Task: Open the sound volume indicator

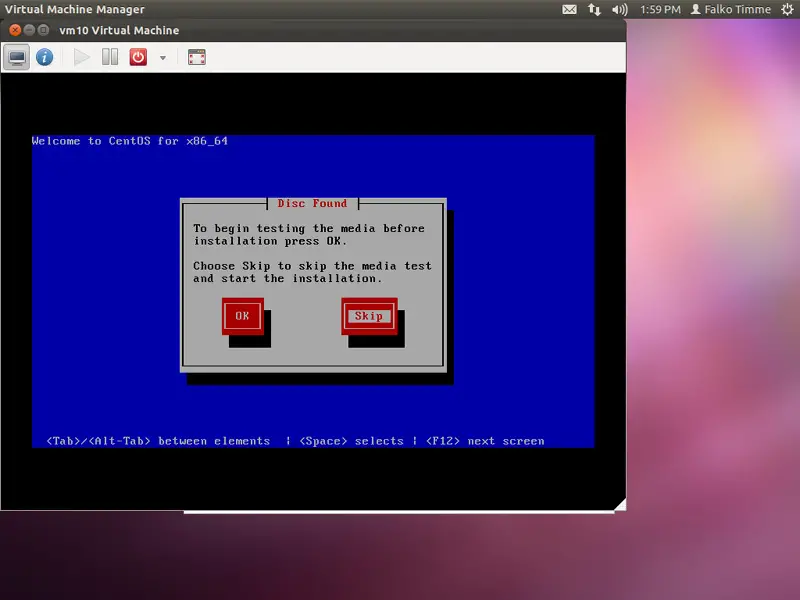Action: coord(620,9)
